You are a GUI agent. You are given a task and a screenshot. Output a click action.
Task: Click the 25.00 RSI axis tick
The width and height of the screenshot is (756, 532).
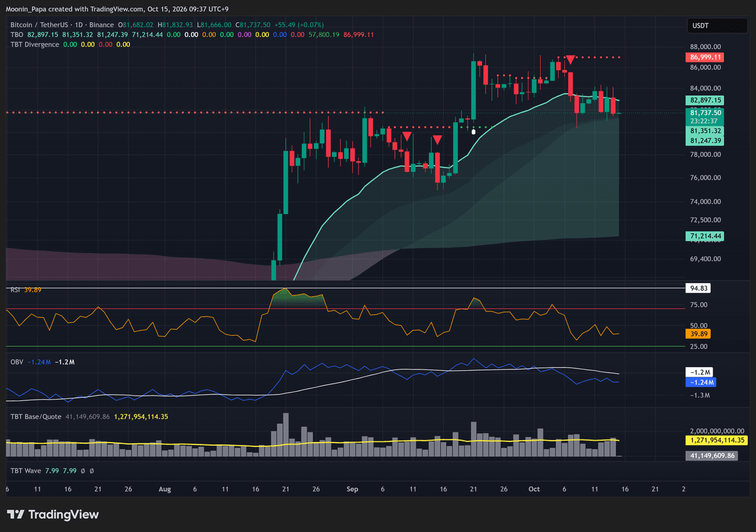pos(699,346)
